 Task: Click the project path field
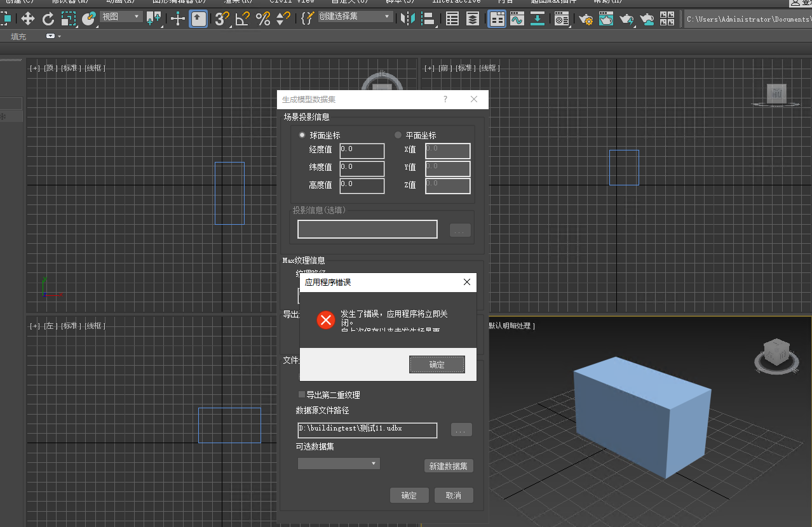tap(748, 19)
